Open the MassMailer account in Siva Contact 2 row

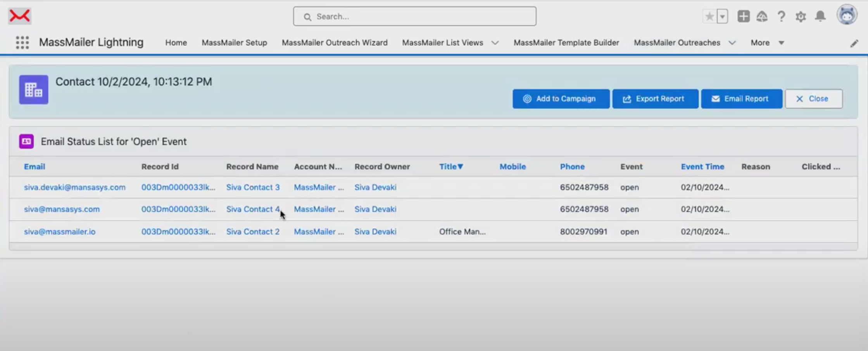[x=319, y=232]
